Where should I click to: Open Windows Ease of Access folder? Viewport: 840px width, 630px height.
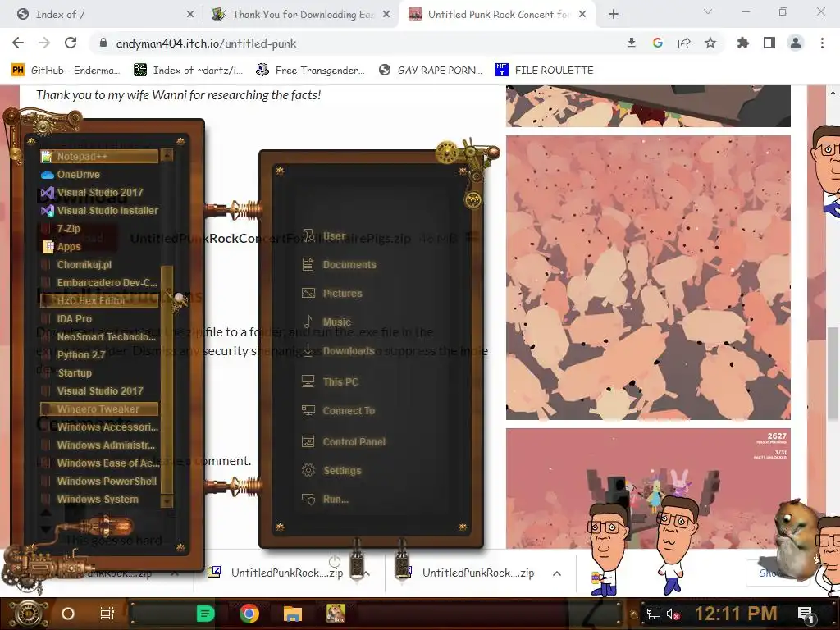[99, 463]
